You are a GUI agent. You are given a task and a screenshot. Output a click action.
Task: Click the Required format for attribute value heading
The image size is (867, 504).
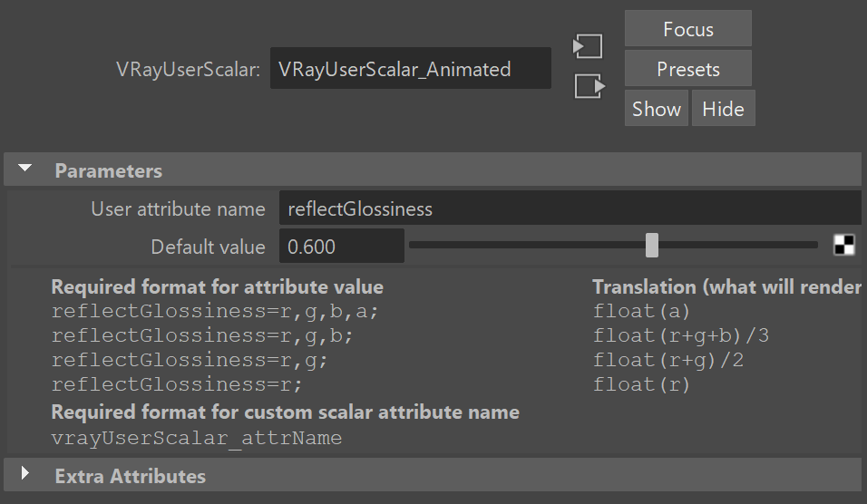(x=218, y=286)
